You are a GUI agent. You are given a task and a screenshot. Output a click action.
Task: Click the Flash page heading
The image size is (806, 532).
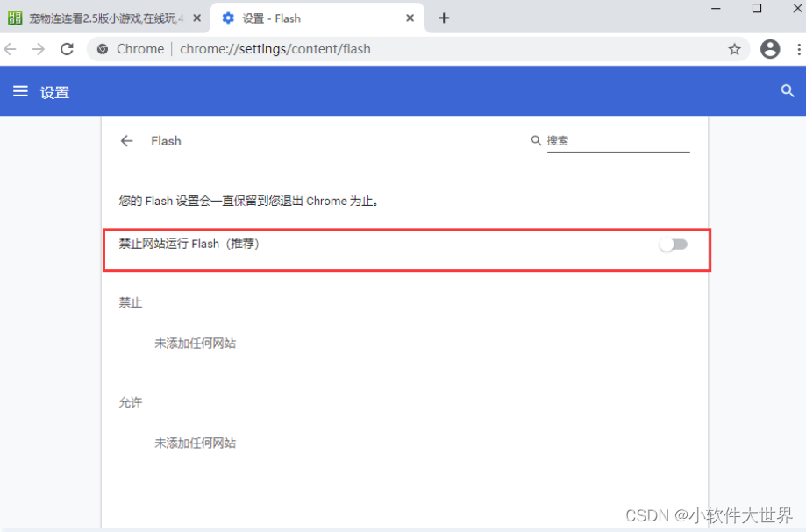[166, 141]
